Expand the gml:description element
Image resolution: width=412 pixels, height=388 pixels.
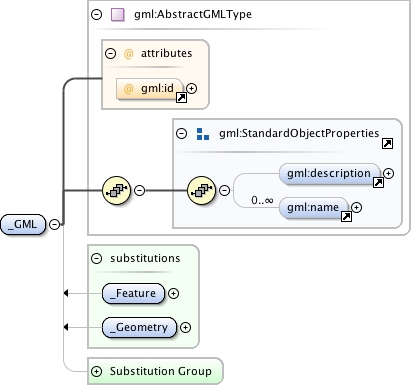click(x=388, y=173)
